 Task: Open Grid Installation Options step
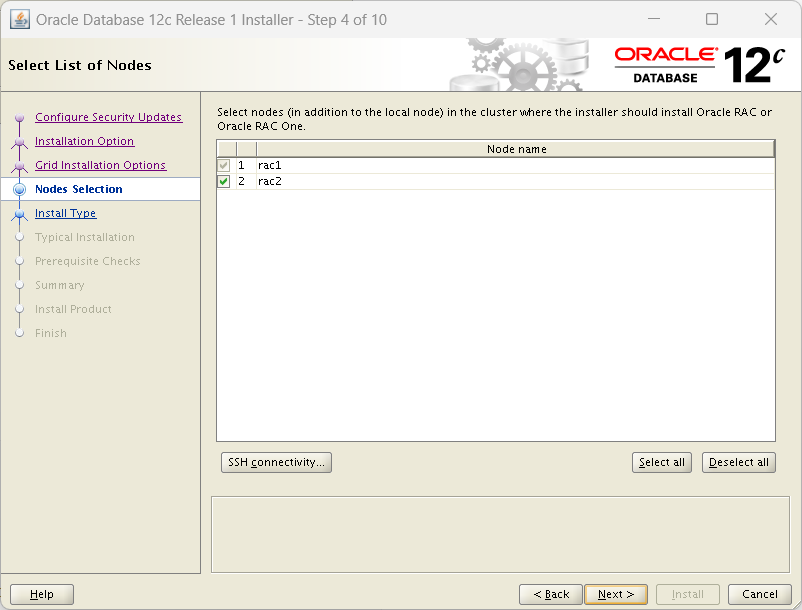(100, 165)
